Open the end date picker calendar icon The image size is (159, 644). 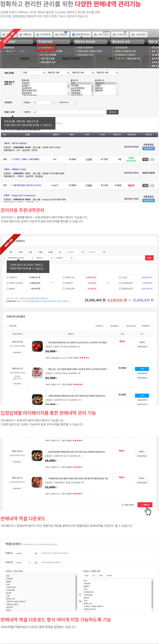point(104,252)
